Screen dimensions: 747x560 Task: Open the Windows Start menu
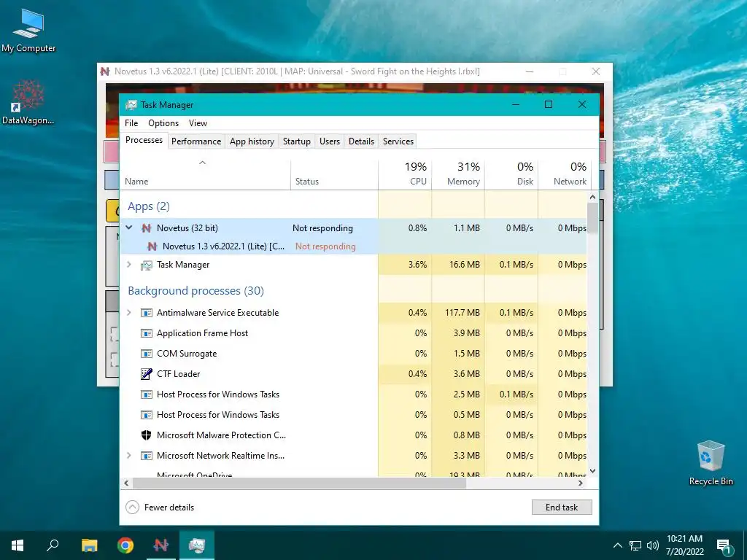[18, 545]
